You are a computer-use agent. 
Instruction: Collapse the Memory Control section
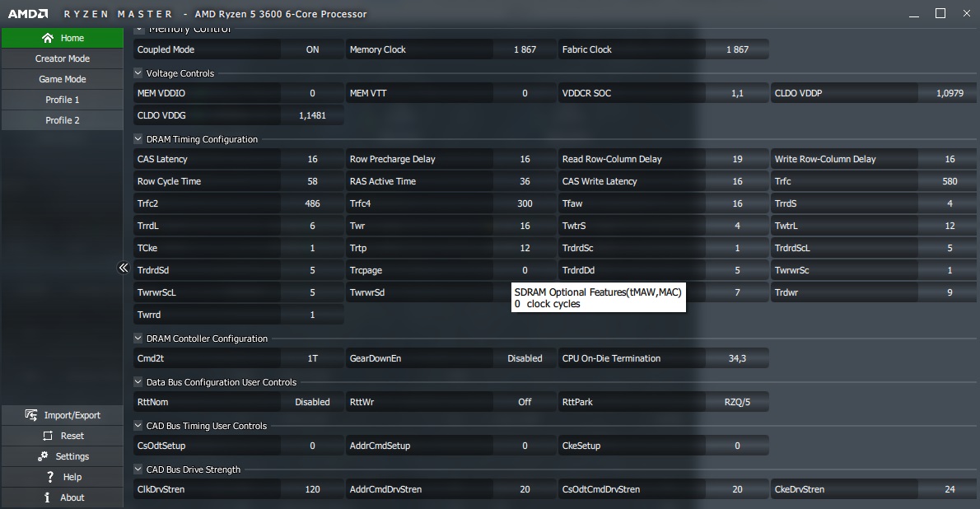138,29
